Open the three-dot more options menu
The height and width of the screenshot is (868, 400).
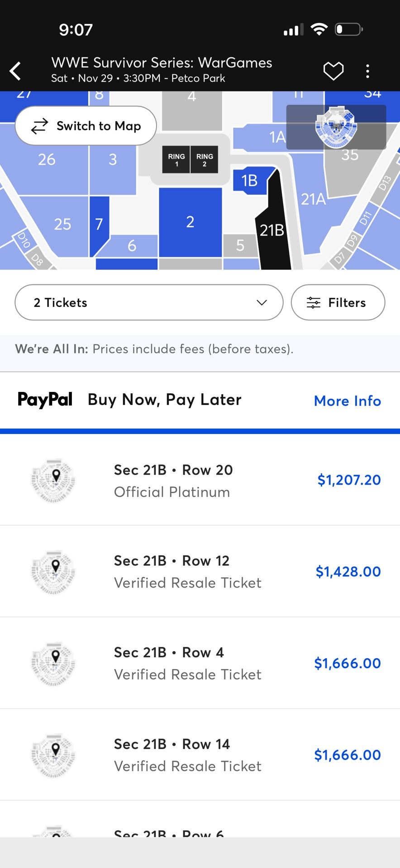coord(367,71)
